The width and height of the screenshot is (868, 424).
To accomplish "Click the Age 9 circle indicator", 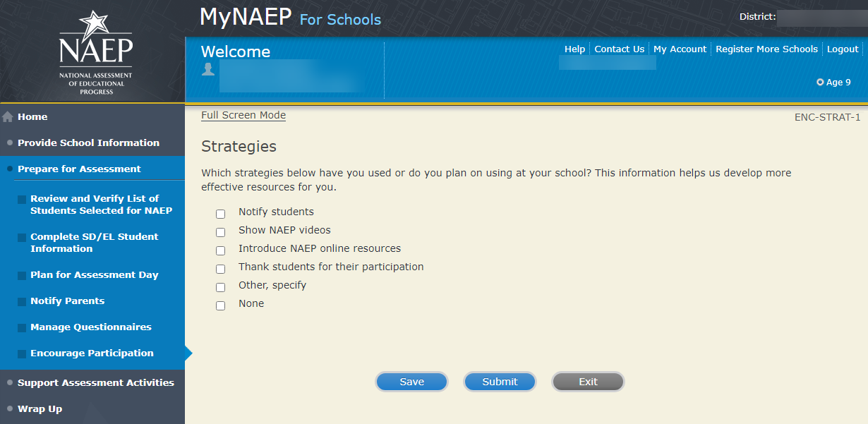I will pyautogui.click(x=820, y=83).
